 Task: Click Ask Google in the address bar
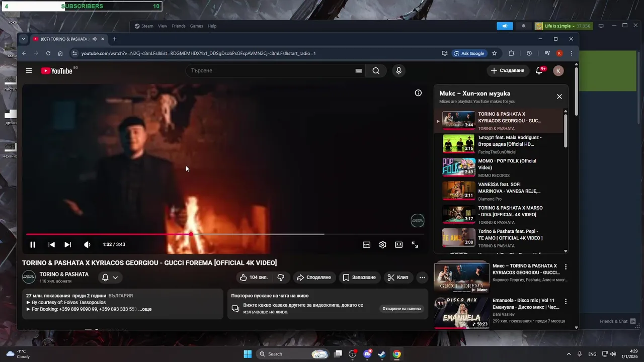point(469,53)
